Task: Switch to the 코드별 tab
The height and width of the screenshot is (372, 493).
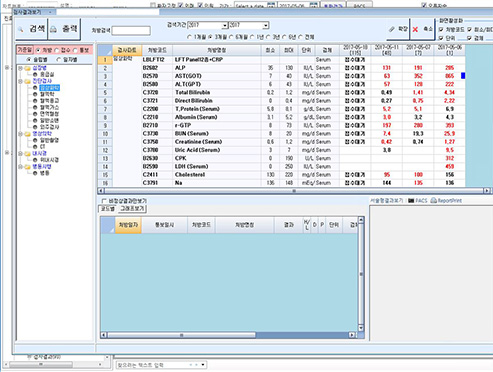Action: click(108, 209)
